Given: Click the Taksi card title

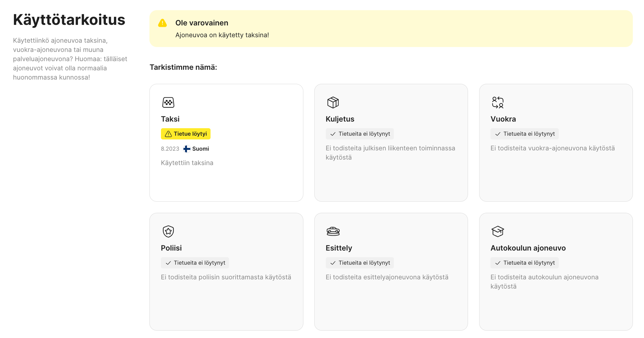Looking at the screenshot, I should pos(170,119).
